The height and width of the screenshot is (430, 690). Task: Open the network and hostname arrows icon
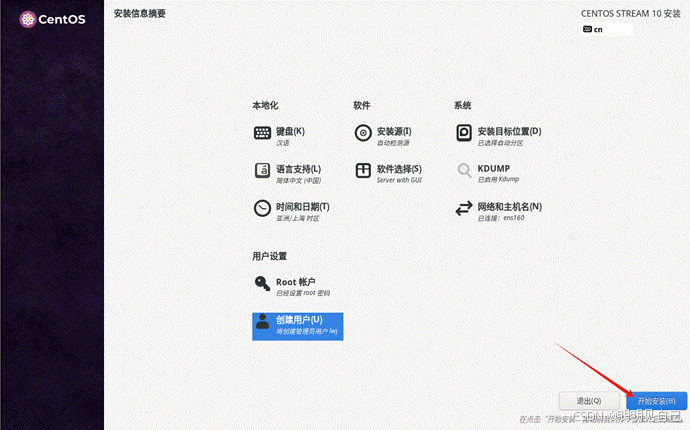click(464, 208)
